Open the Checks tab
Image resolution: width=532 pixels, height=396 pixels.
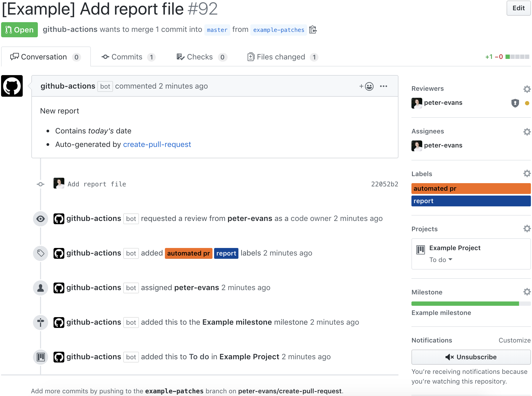[x=200, y=57]
